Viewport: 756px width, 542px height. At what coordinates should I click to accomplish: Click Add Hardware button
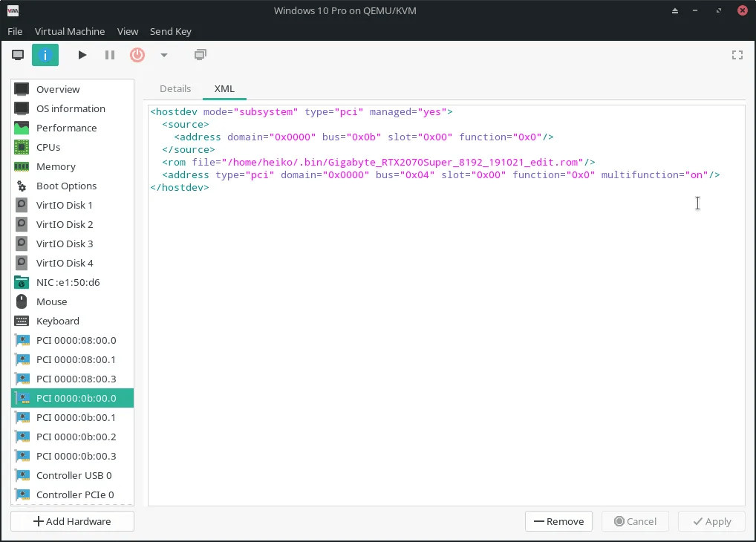pos(72,521)
